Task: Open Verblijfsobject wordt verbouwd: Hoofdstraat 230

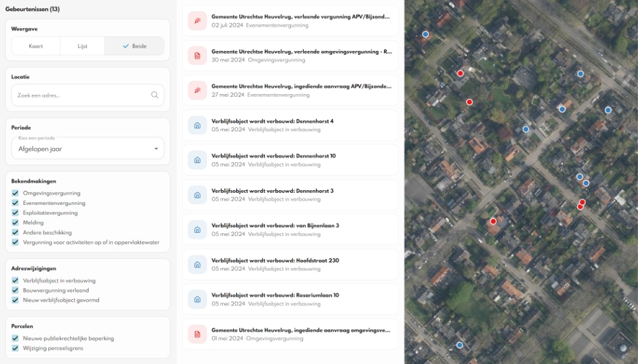Action: [x=290, y=264]
